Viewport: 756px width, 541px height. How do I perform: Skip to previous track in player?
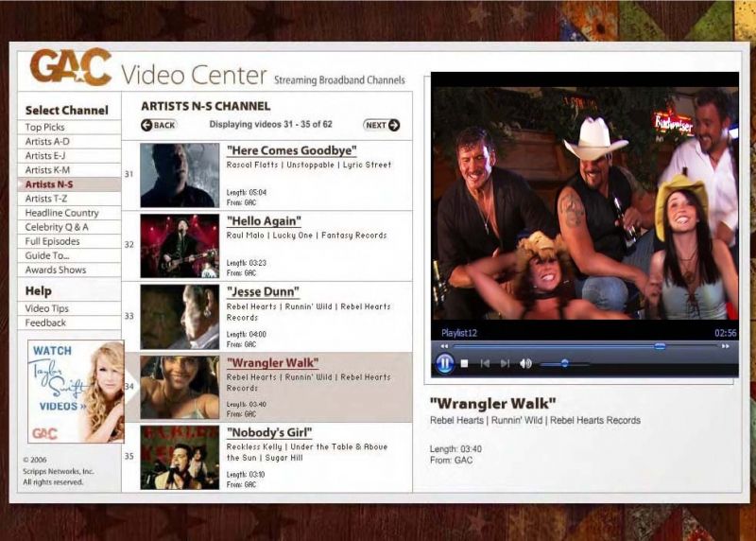(485, 363)
